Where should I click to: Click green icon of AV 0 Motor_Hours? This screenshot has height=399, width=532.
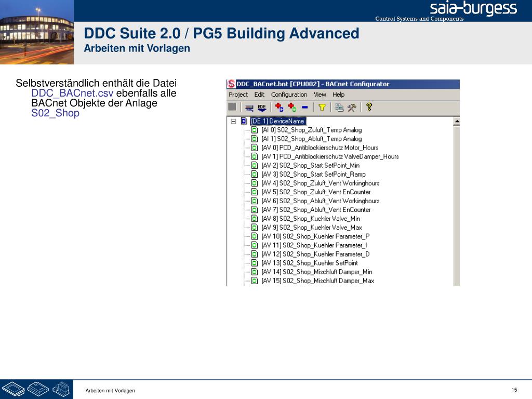(255, 148)
